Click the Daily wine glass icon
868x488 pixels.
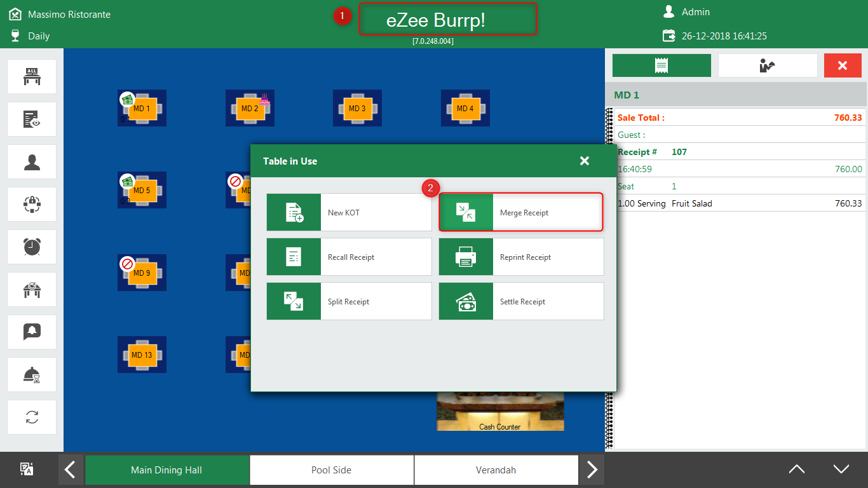click(x=15, y=36)
